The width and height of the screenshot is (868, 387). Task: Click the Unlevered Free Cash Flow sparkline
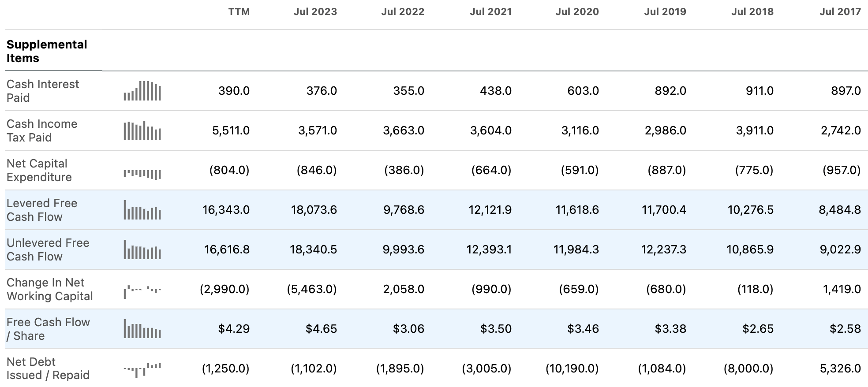(142, 249)
